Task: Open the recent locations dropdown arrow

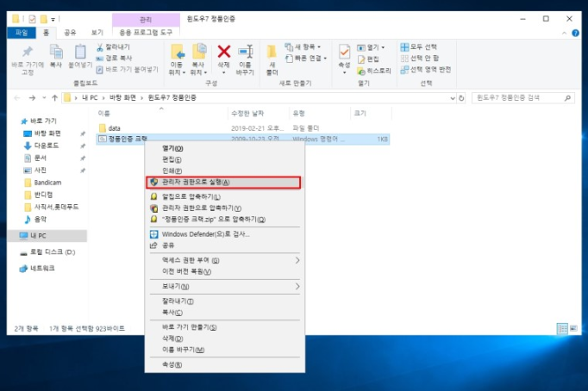Action: (x=44, y=98)
